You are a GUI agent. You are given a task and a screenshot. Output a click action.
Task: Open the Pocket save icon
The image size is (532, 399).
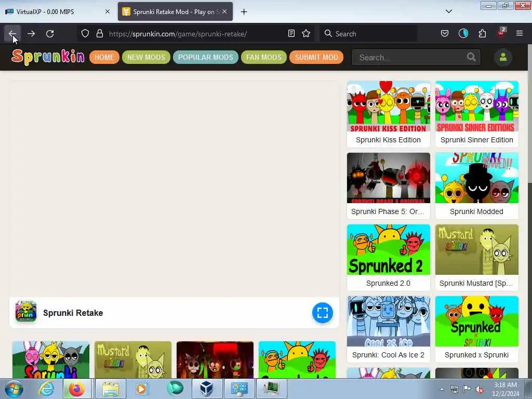(x=445, y=34)
